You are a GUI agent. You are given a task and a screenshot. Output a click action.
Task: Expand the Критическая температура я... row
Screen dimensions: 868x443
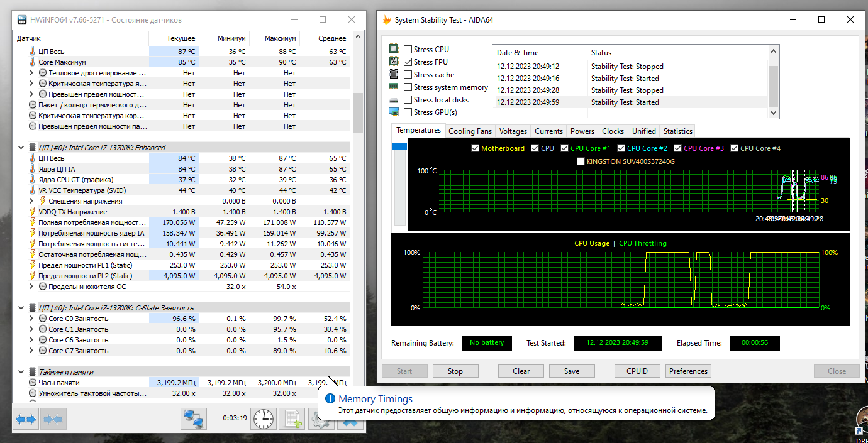click(31, 84)
